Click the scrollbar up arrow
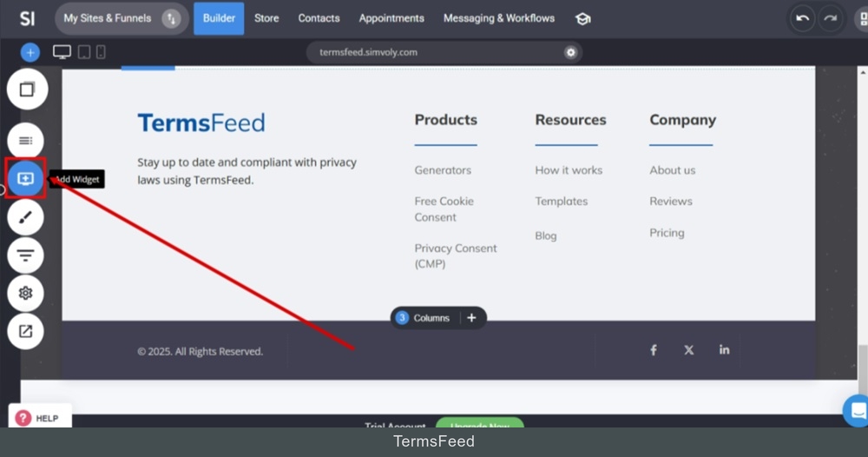This screenshot has height=457, width=868. click(x=863, y=72)
